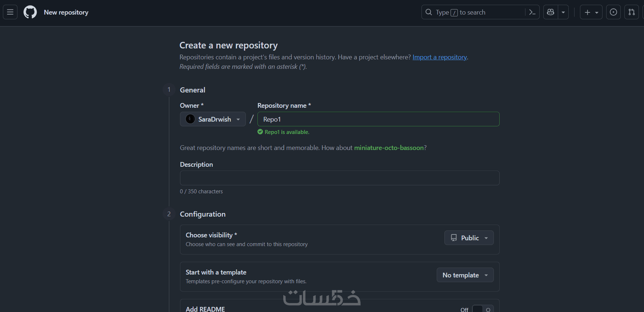Open the Pull requests icon

coord(632,12)
